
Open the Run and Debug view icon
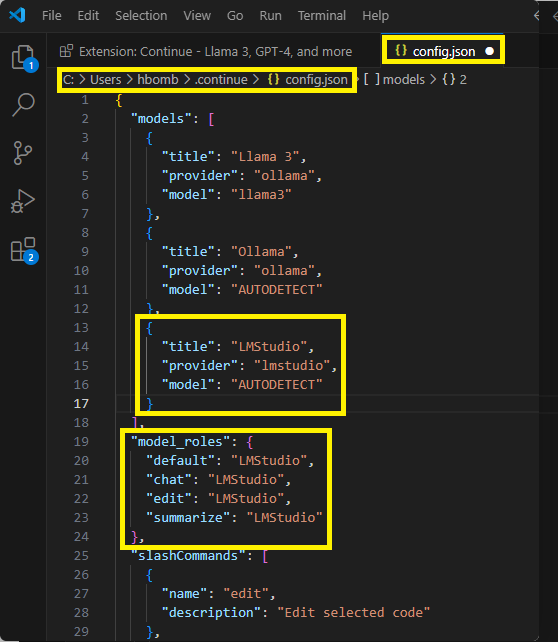pyautogui.click(x=23, y=201)
